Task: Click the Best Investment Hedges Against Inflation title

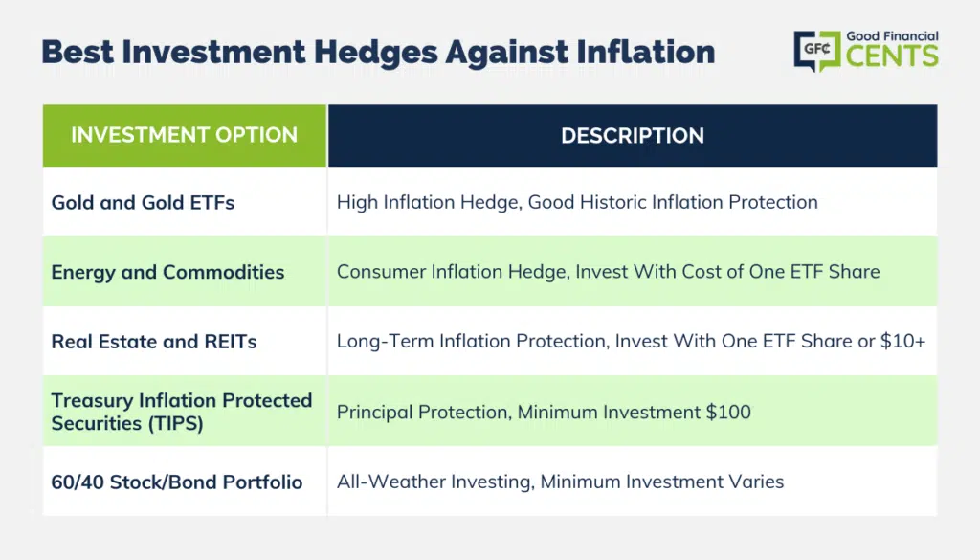Action: pyautogui.click(x=378, y=53)
